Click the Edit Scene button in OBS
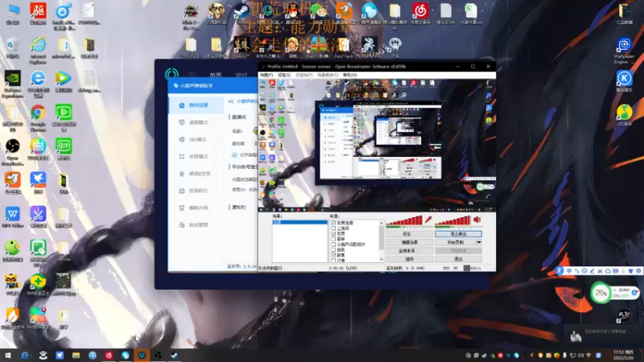Screen dimensions: 644x362 click(410, 243)
